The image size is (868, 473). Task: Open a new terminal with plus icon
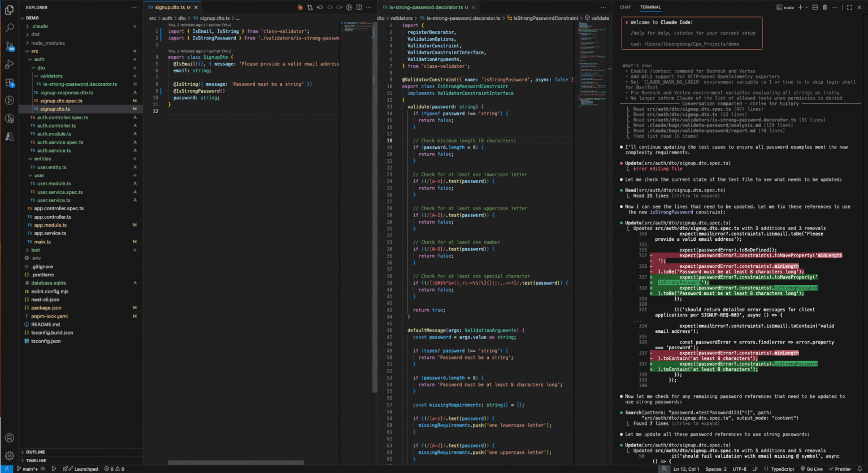pos(802,7)
